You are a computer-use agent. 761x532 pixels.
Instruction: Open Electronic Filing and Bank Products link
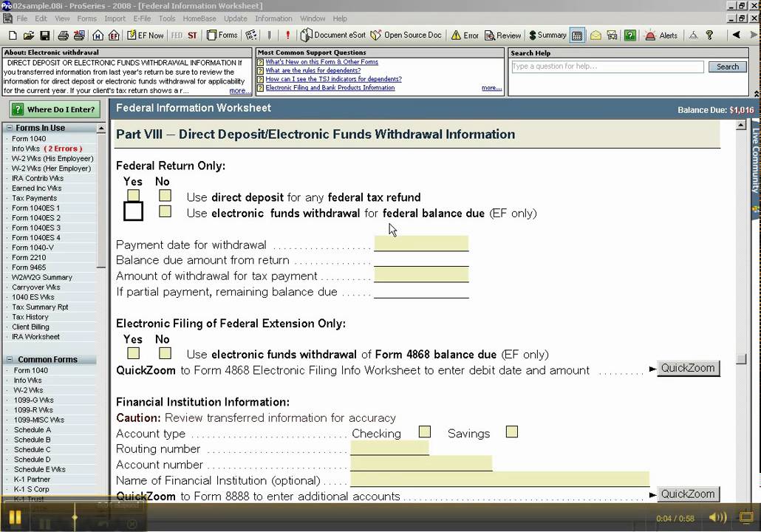click(330, 88)
